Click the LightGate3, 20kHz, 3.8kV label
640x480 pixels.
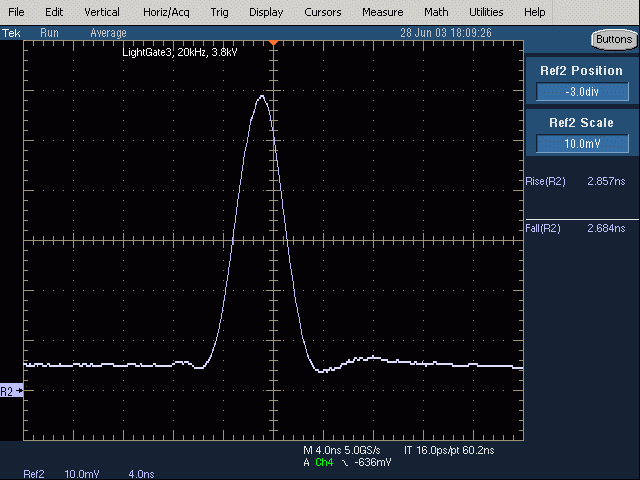pos(180,52)
